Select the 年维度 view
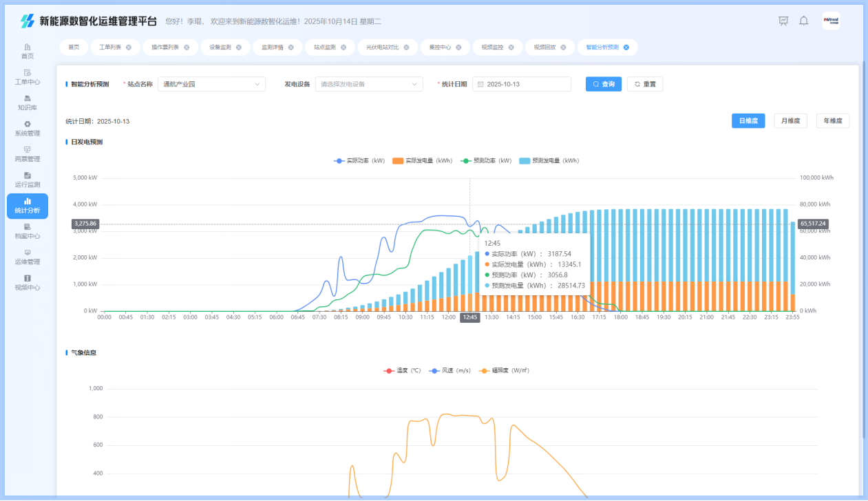Viewport: 868px width, 501px height. tap(833, 121)
